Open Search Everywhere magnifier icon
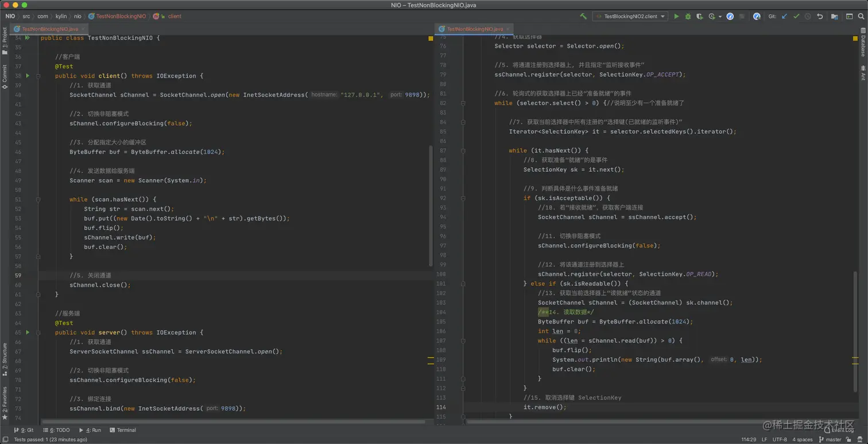This screenshot has width=868, height=444. click(861, 17)
